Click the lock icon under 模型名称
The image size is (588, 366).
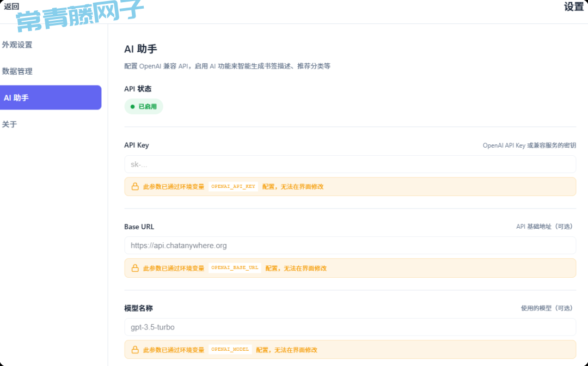click(x=135, y=350)
